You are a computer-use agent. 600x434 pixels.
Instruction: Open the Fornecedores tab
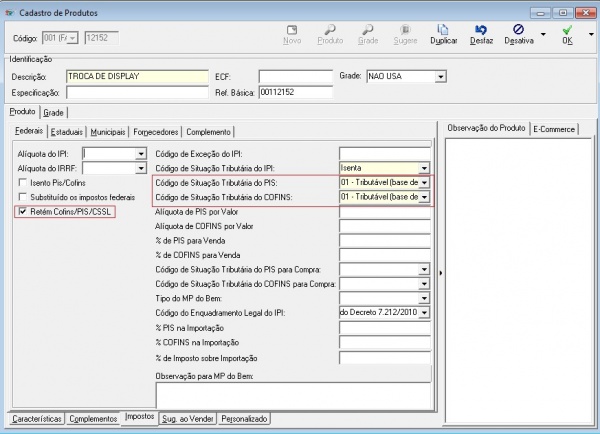point(156,132)
